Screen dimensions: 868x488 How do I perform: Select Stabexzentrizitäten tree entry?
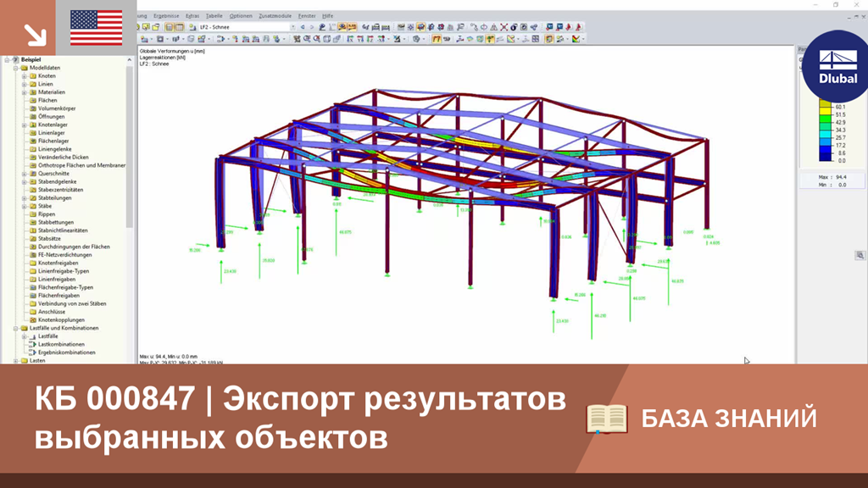pyautogui.click(x=60, y=190)
